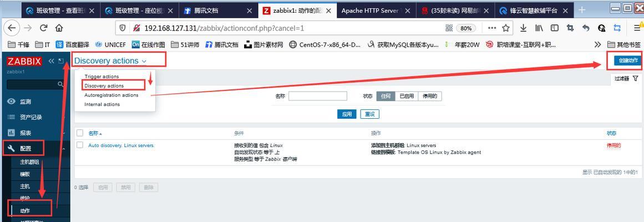Click the browser forward arrow button

point(28,28)
